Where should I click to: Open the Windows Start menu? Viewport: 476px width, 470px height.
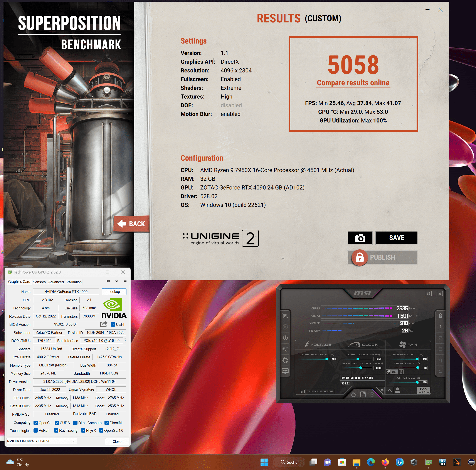point(264,462)
